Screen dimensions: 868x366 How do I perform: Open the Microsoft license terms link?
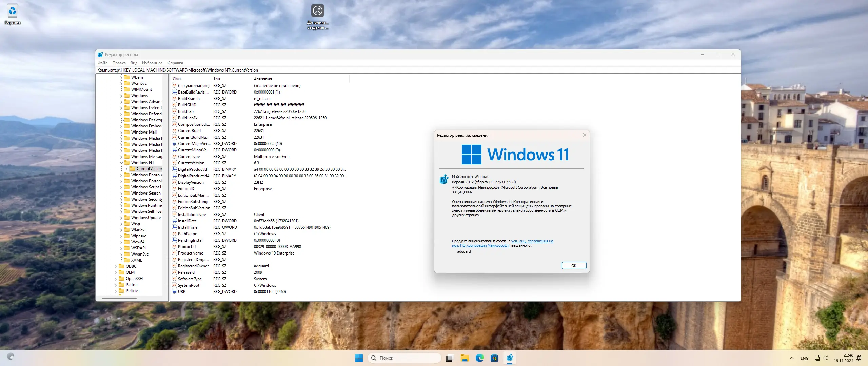click(x=532, y=241)
